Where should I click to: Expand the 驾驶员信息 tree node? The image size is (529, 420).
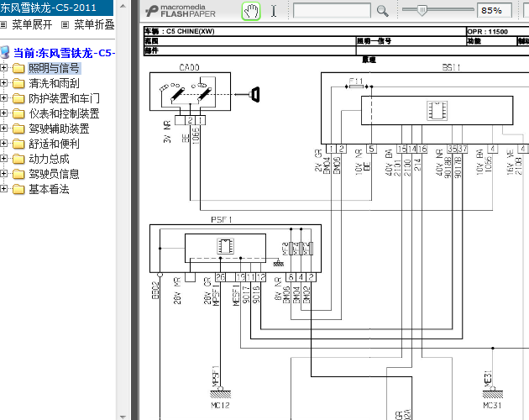pyautogui.click(x=3, y=174)
